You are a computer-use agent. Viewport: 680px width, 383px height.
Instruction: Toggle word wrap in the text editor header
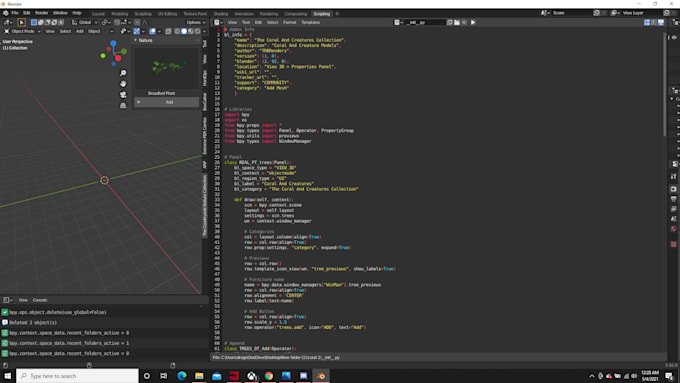point(654,22)
